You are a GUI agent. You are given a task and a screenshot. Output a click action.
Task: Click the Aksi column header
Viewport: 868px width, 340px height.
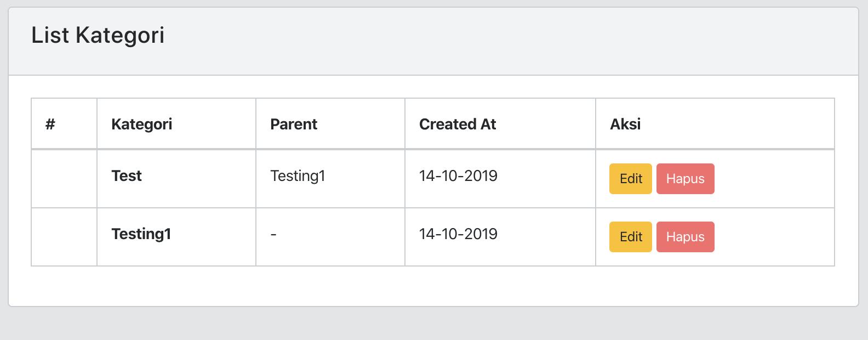pyautogui.click(x=625, y=124)
